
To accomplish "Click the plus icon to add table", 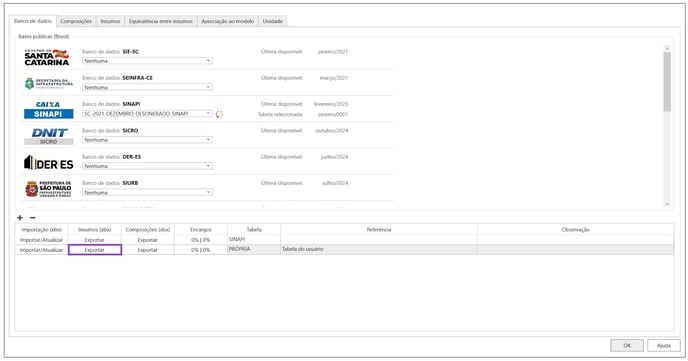I will (x=20, y=218).
